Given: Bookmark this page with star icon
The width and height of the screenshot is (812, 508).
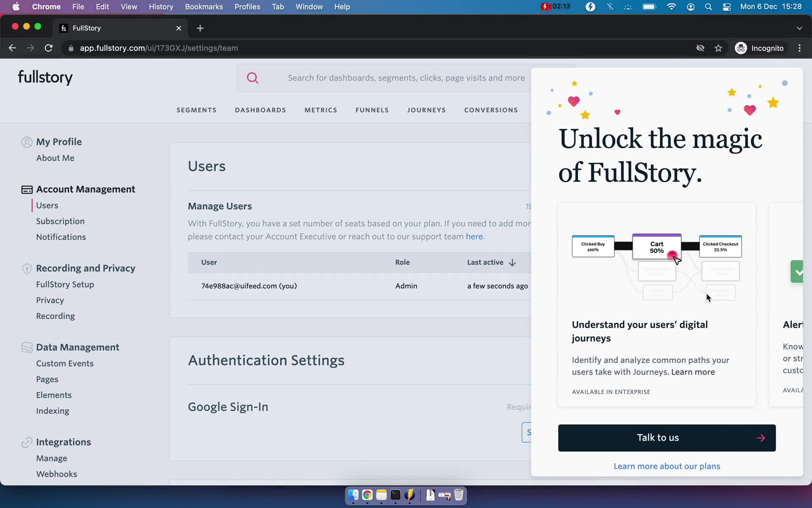Looking at the screenshot, I should pyautogui.click(x=718, y=48).
